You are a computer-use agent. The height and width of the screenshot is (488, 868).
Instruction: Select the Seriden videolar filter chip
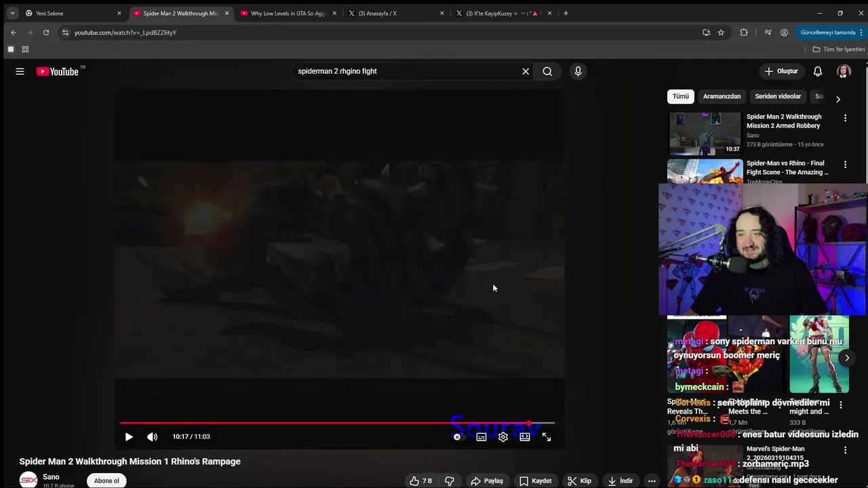[x=778, y=96]
